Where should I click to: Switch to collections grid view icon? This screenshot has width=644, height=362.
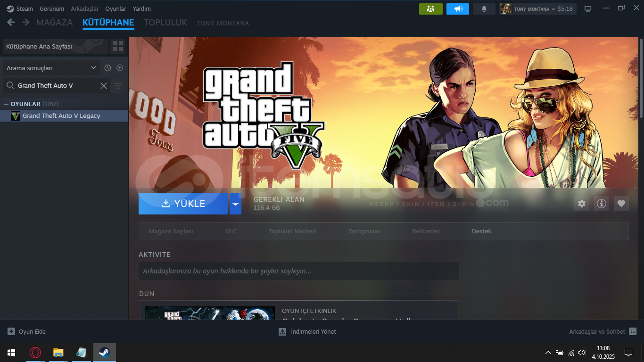click(118, 46)
